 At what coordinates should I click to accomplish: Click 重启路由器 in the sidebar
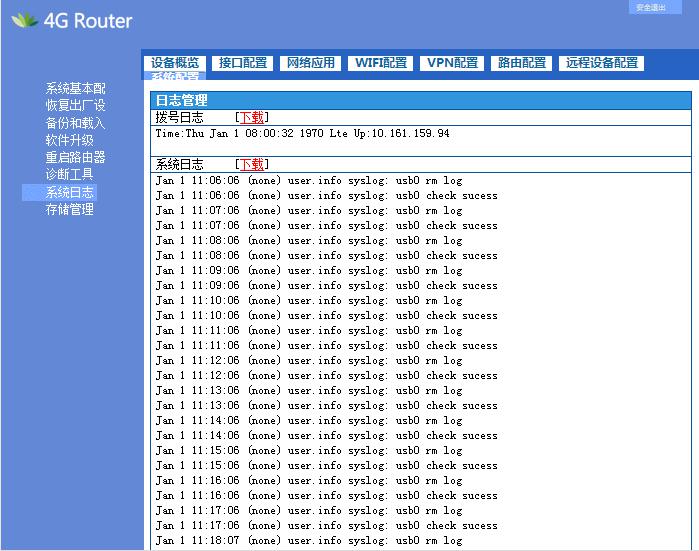[75, 158]
